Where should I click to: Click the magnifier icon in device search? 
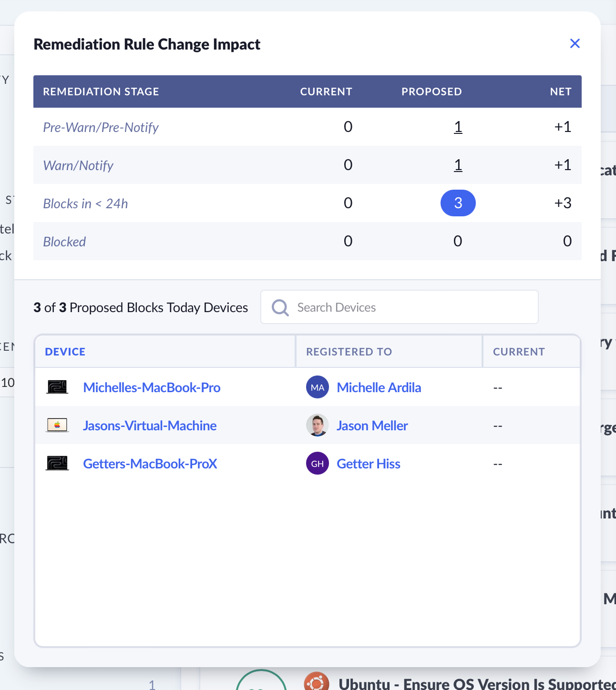coord(280,307)
